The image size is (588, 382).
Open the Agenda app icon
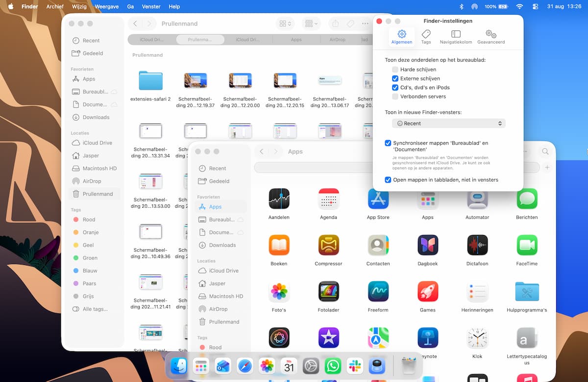pyautogui.click(x=328, y=199)
